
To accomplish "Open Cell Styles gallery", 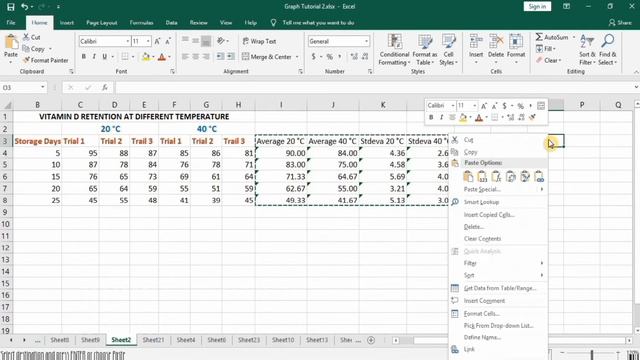I will (x=449, y=50).
